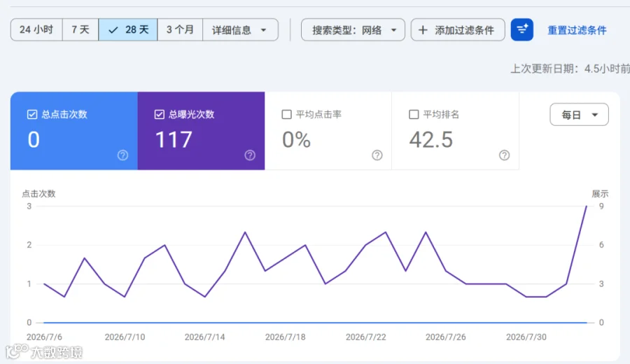The width and height of the screenshot is (630, 364).
Task: Click the plus icon in 添加过滤条件
Action: click(423, 29)
